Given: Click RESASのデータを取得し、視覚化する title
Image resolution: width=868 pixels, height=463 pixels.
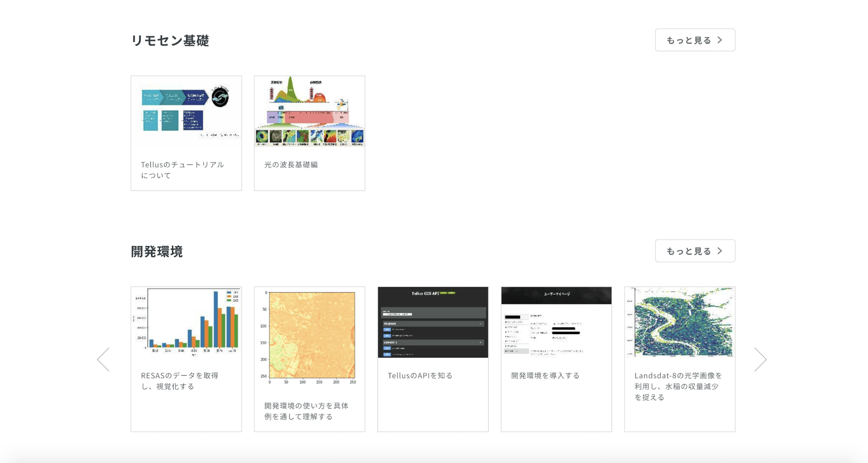Looking at the screenshot, I should (180, 381).
